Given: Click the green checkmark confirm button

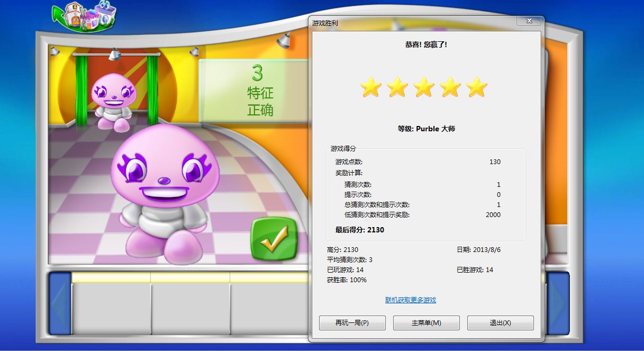Looking at the screenshot, I should pos(274,239).
